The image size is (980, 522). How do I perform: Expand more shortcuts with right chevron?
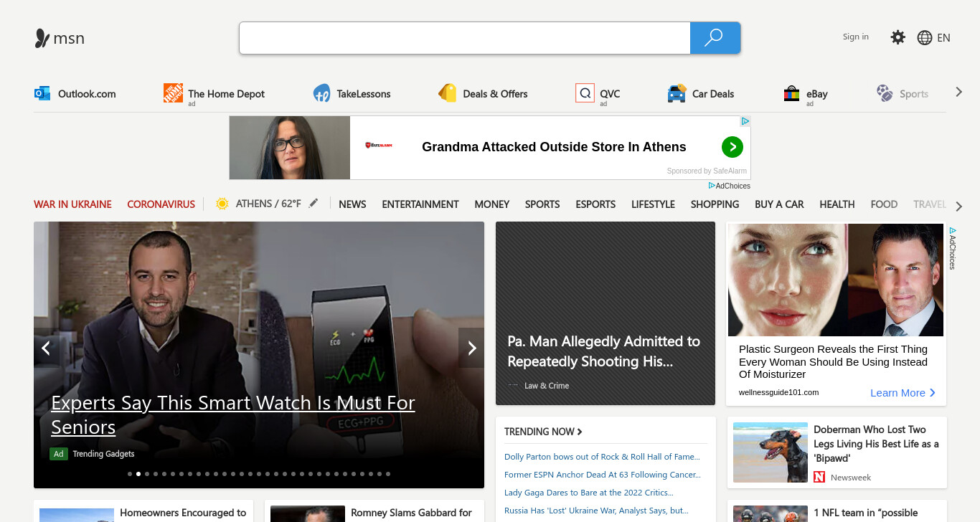tap(958, 92)
